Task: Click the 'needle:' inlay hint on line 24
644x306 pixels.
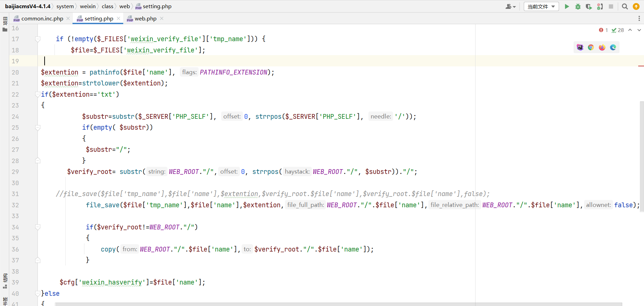Action: [x=381, y=116]
